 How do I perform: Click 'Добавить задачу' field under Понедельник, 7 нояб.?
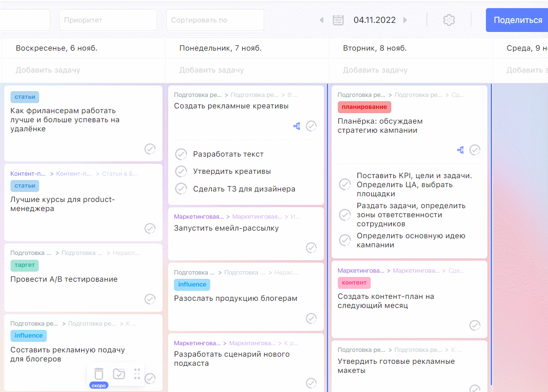[212, 70]
